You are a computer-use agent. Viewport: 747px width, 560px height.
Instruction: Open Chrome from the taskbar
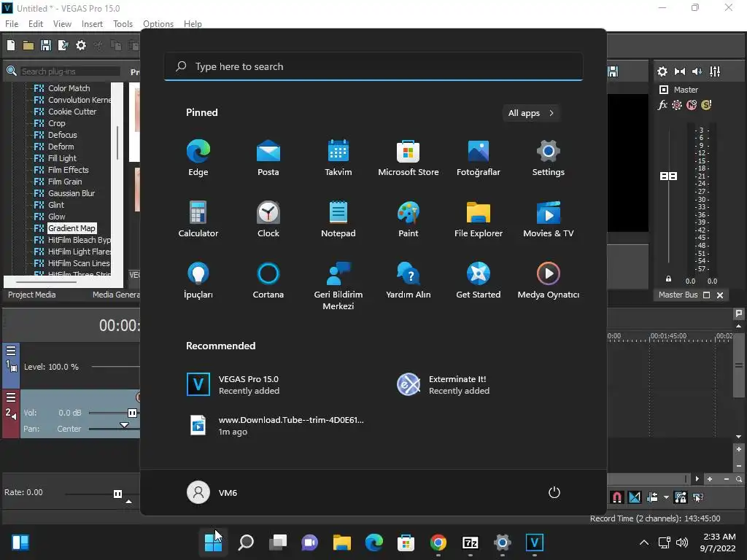point(438,542)
